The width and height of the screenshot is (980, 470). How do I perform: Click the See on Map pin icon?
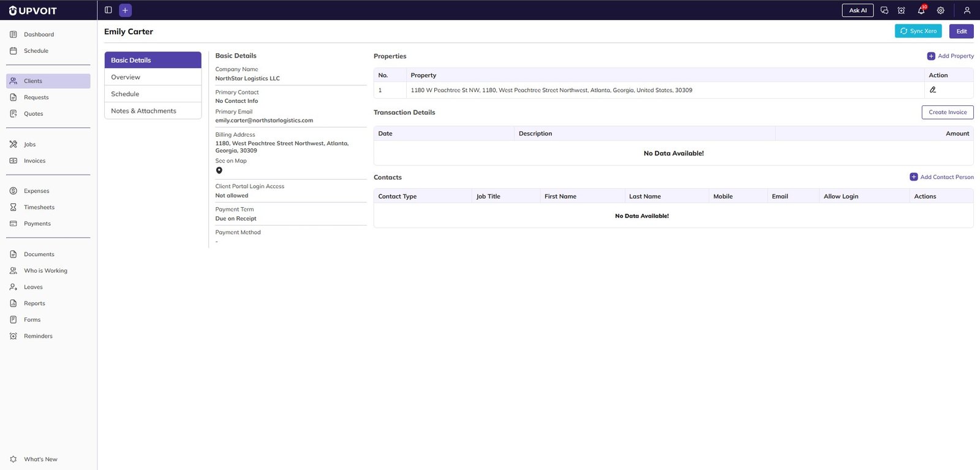(x=219, y=170)
